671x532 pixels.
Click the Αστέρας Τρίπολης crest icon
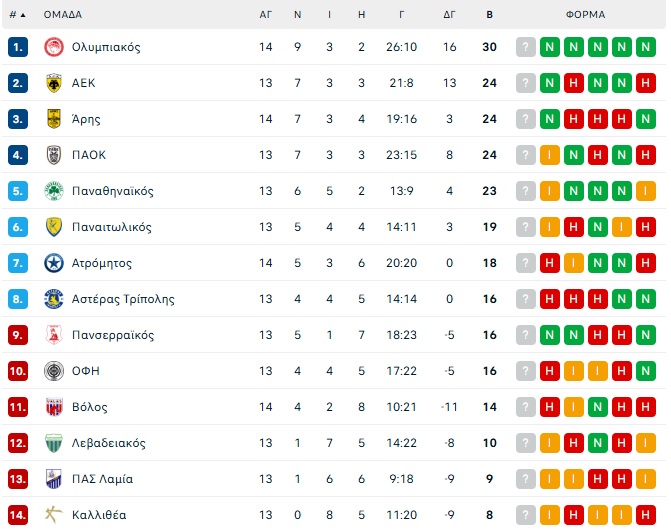tap(54, 299)
